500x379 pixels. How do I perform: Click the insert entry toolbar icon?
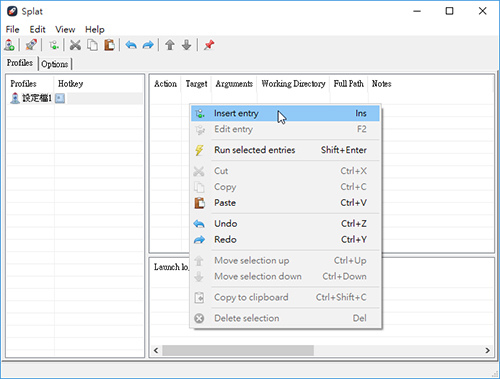[x=54, y=45]
